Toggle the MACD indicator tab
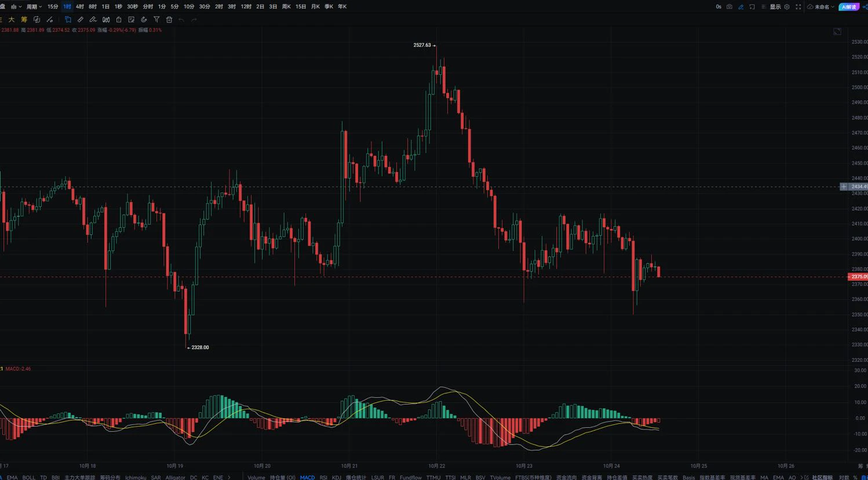This screenshot has width=868, height=480. 307,477
